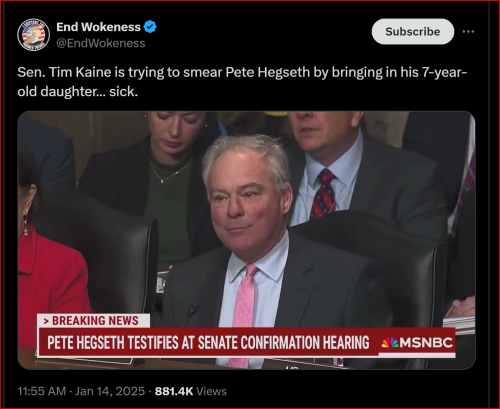
Task: Click the PETE HEGSETH TESTIFIES chyron headline
Action: pos(208,343)
